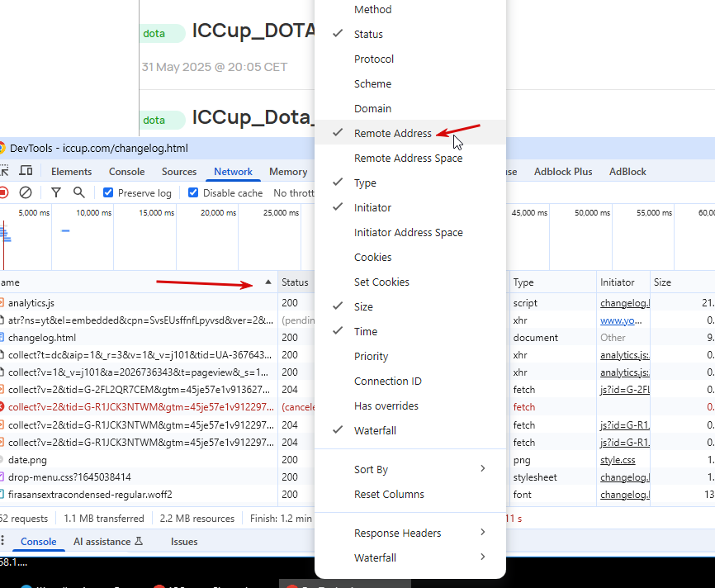Open the throttling dropdown
715x588 pixels.
[294, 193]
